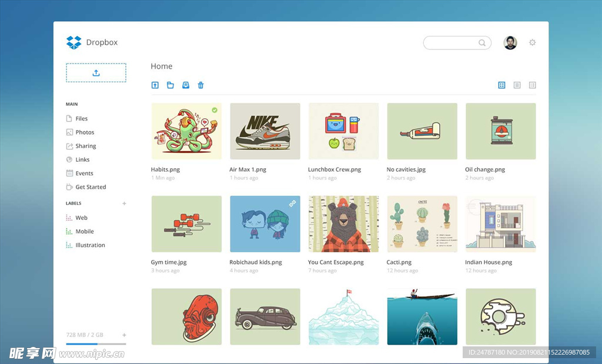Open the bitten donut thumbnail
The image size is (602, 364).
pyautogui.click(x=501, y=317)
